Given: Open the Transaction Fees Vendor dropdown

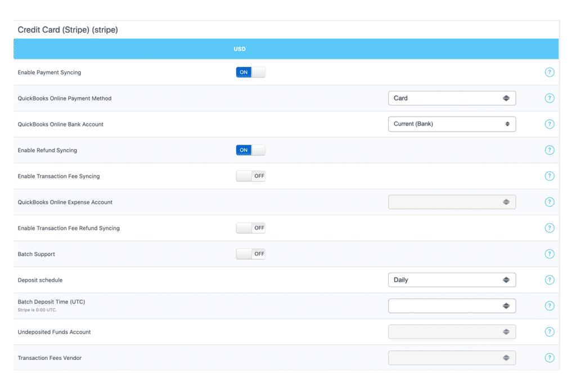Looking at the screenshot, I should coord(452,358).
